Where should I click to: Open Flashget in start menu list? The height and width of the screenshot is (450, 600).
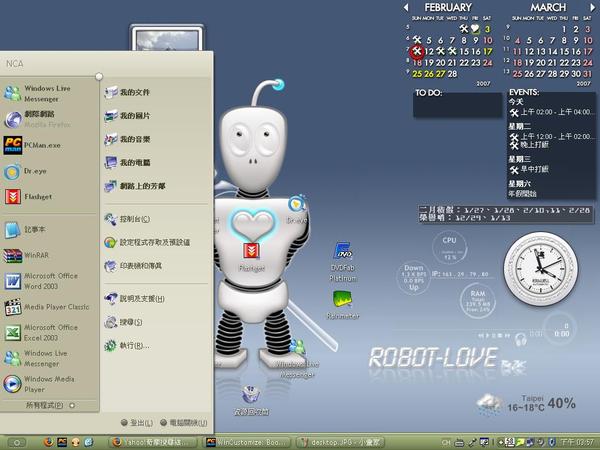point(28,197)
